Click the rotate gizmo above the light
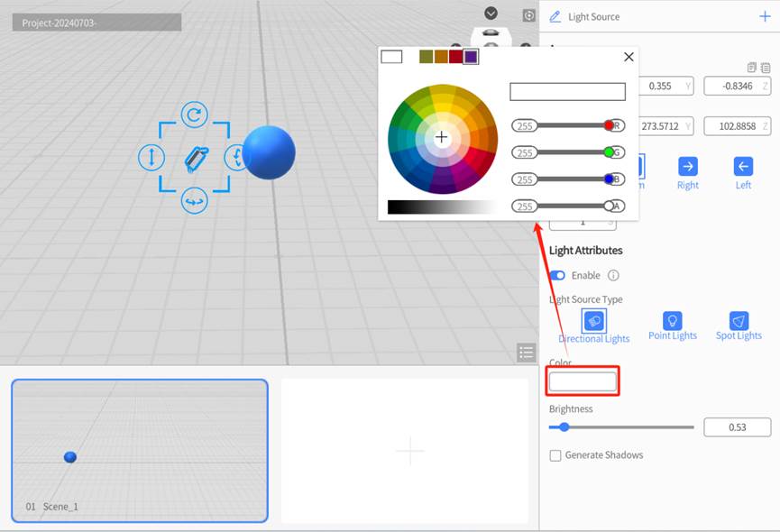Screen dimensions: 780x532 pos(193,115)
